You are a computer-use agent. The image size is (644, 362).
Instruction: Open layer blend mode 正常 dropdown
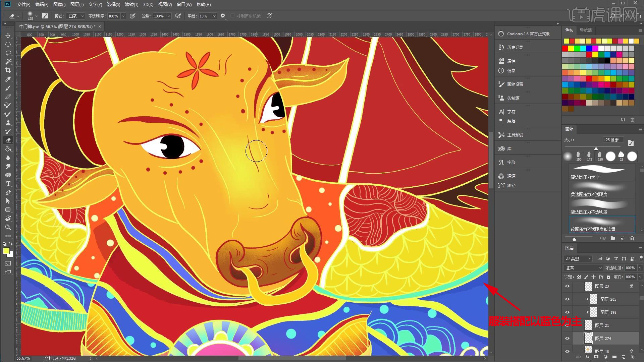(x=583, y=268)
